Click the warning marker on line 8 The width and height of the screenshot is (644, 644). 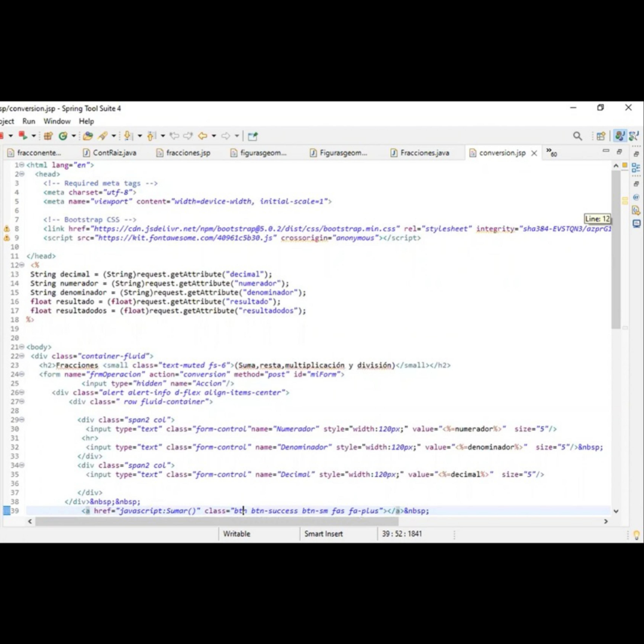tap(7, 229)
